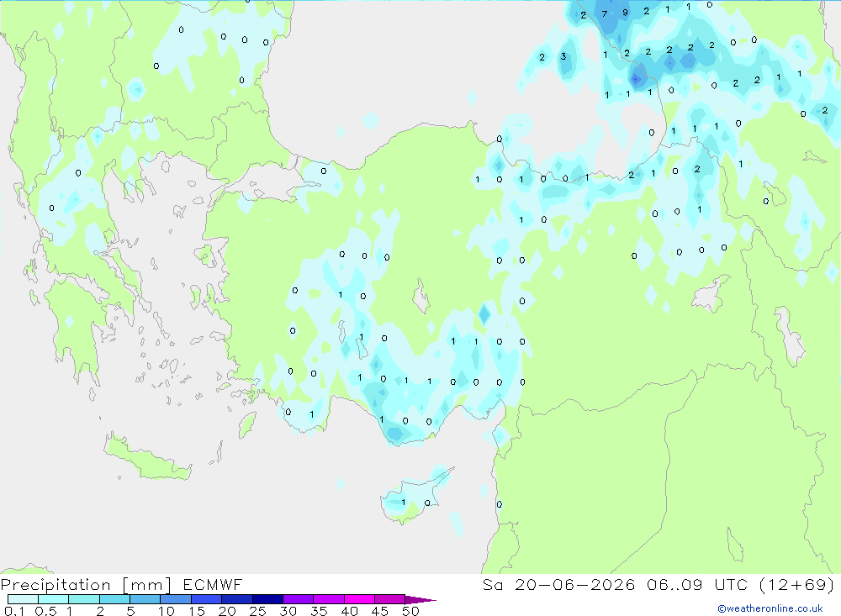
Task: Click the "(12+69)" forecast offset text
Action: click(x=797, y=584)
